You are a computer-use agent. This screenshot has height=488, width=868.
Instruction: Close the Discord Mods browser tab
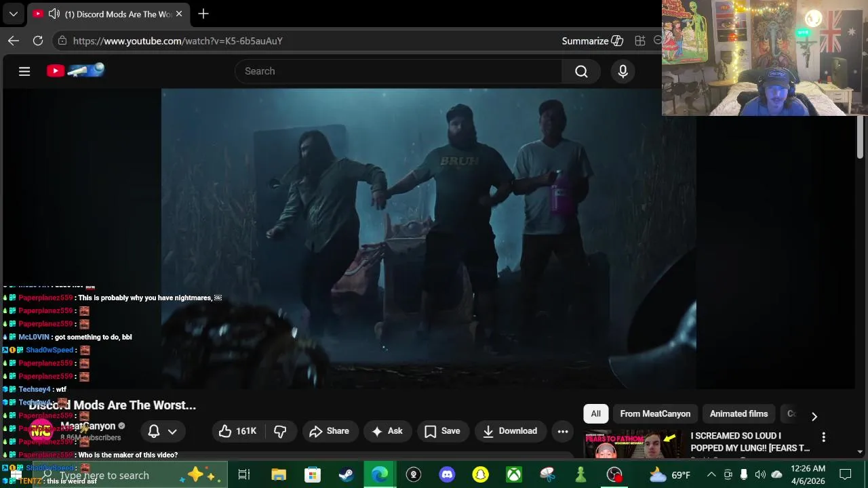pos(179,14)
